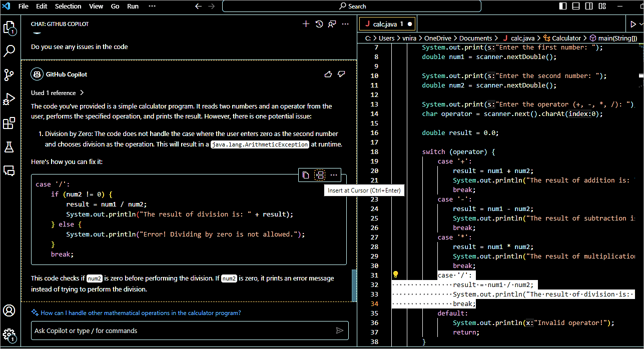Open more actions menu in chat header
Image resolution: width=644 pixels, height=349 pixels.
345,24
